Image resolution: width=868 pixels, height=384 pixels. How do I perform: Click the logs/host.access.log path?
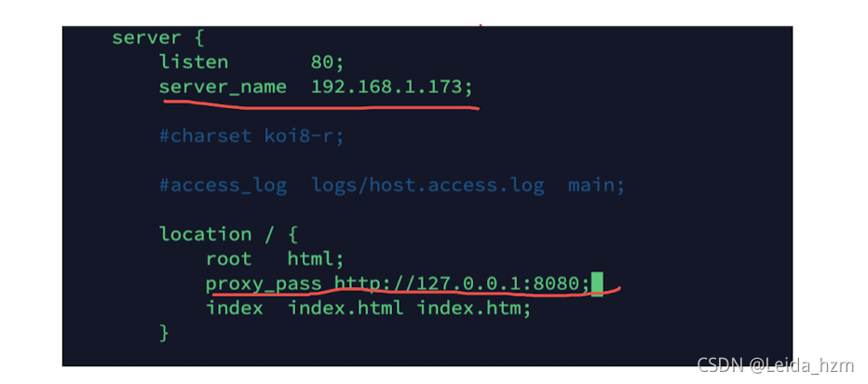click(427, 185)
